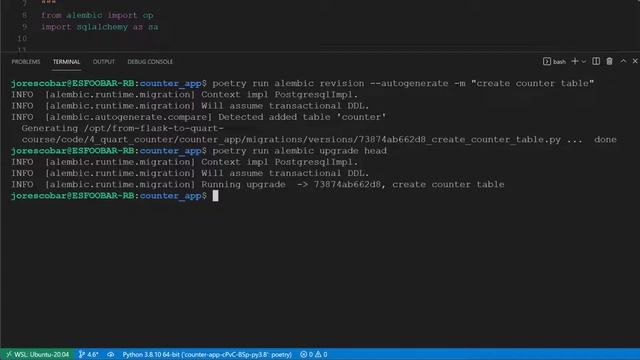
Task: Click the 'alembic revision --autogenerate' command line
Action: coord(403,83)
